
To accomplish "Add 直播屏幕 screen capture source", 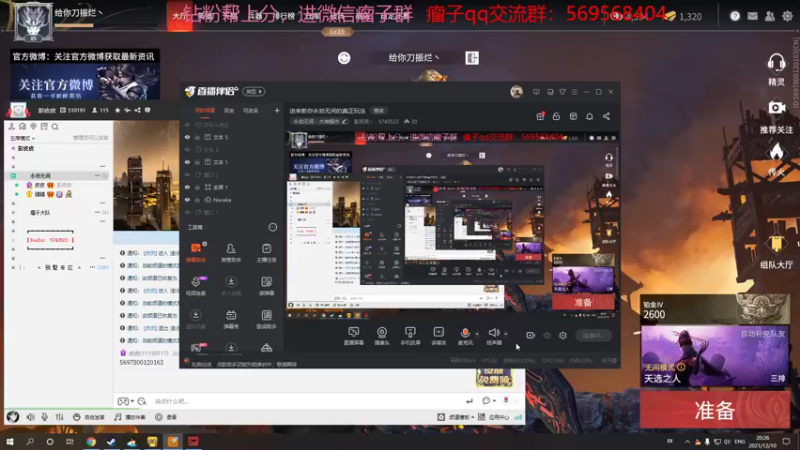I will 353,336.
